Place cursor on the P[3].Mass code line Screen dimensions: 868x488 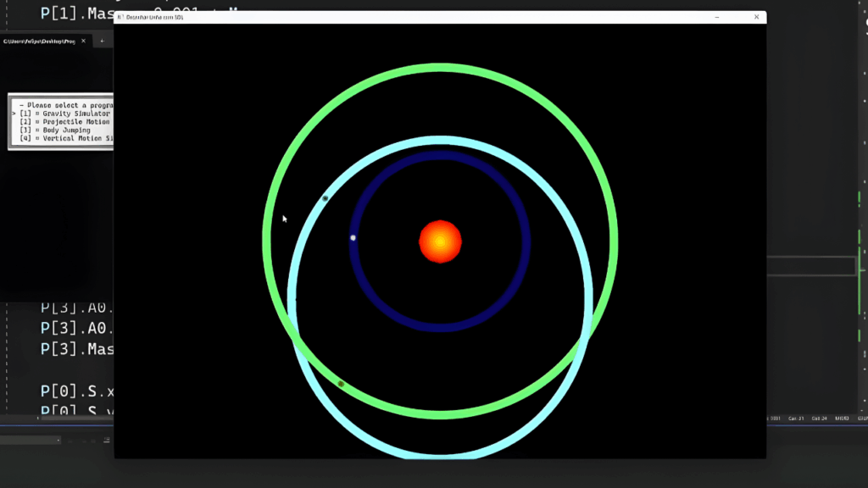(x=76, y=349)
